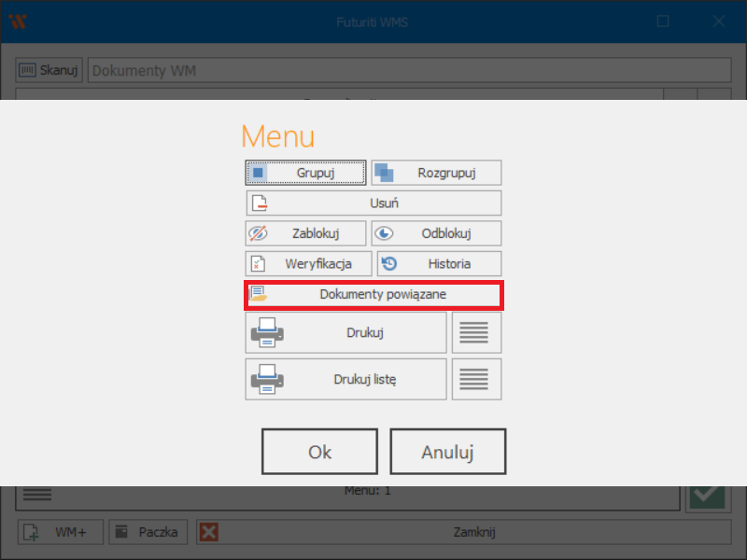Click the Paczka package button
The height and width of the screenshot is (560, 747).
click(x=148, y=532)
